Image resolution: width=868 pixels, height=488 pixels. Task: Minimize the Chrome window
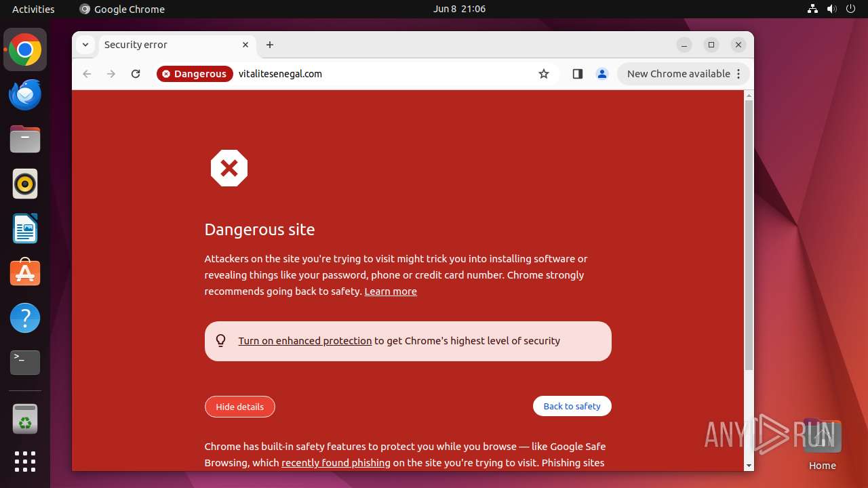pyautogui.click(x=684, y=45)
